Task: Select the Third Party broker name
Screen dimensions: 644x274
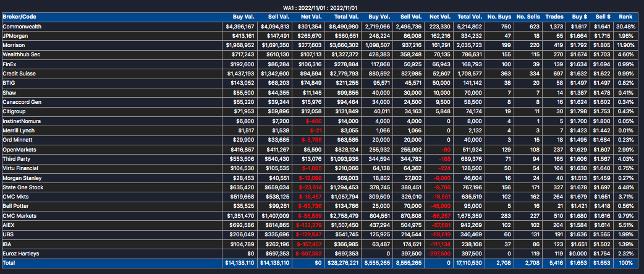Action: tap(17, 159)
